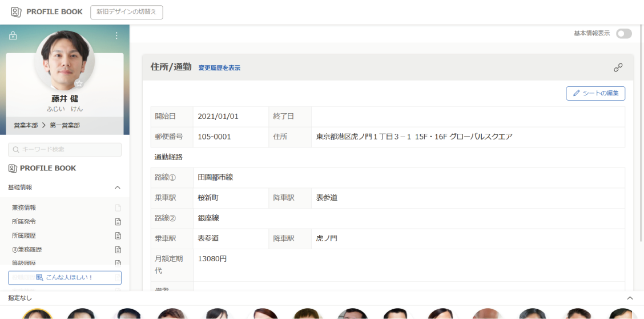
Task: Click the link icon in 住所/通勤 header
Action: [x=618, y=67]
